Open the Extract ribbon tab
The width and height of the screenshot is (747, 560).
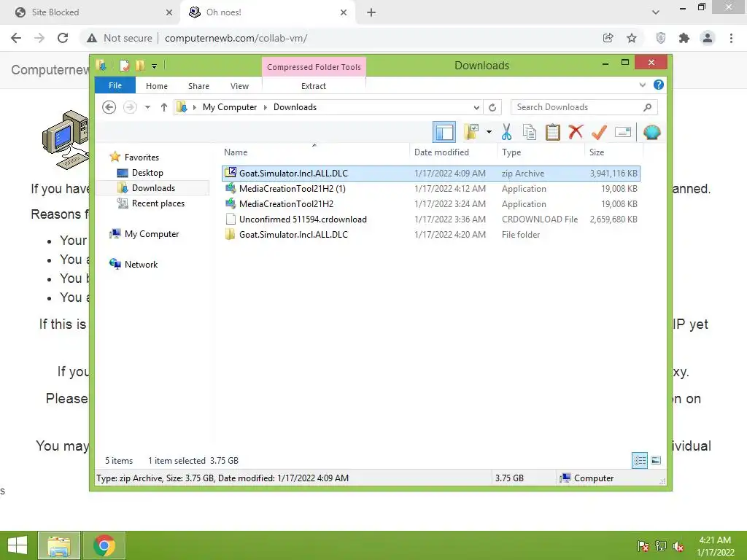click(314, 86)
